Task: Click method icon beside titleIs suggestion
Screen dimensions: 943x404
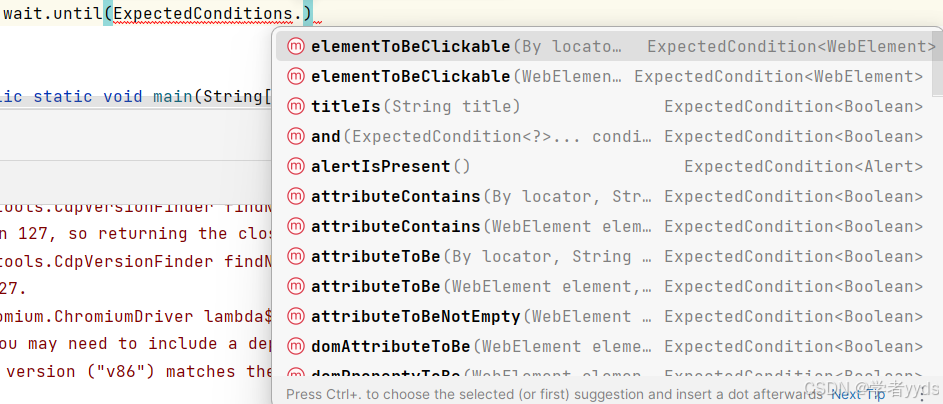Action: coord(295,106)
